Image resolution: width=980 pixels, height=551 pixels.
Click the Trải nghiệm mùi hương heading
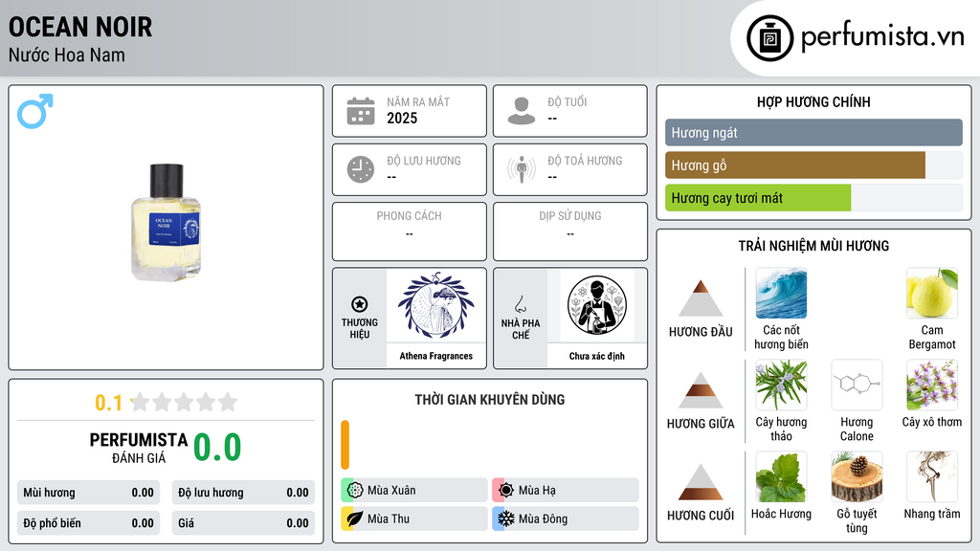pyautogui.click(x=813, y=246)
